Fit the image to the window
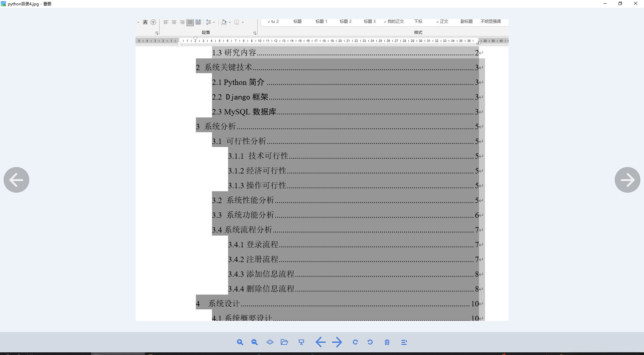 point(270,342)
